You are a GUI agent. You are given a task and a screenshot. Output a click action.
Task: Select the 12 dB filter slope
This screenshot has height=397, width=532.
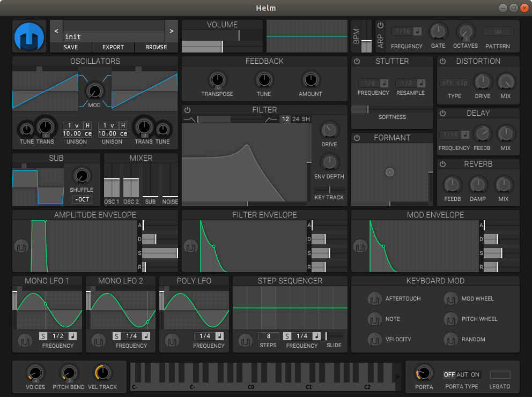[285, 119]
